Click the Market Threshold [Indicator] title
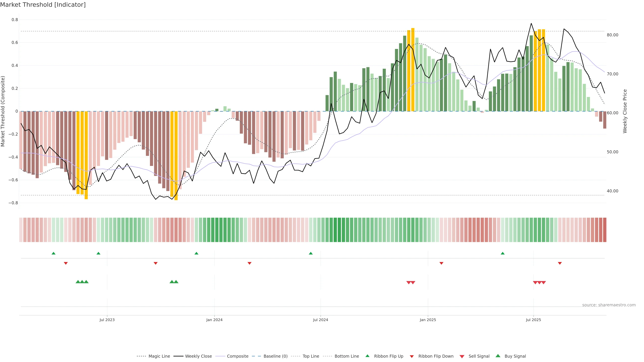Screen dimensions: 644x362 point(43,5)
